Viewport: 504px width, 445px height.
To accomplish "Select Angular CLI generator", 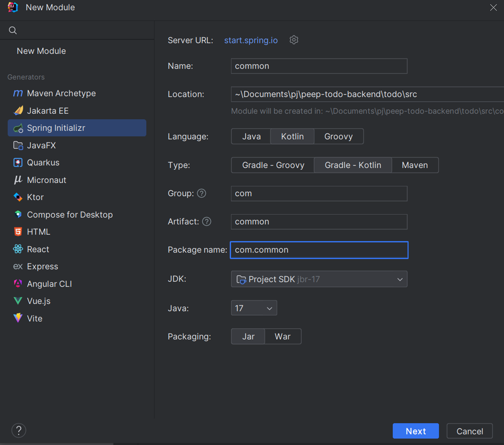I will [x=77, y=284].
